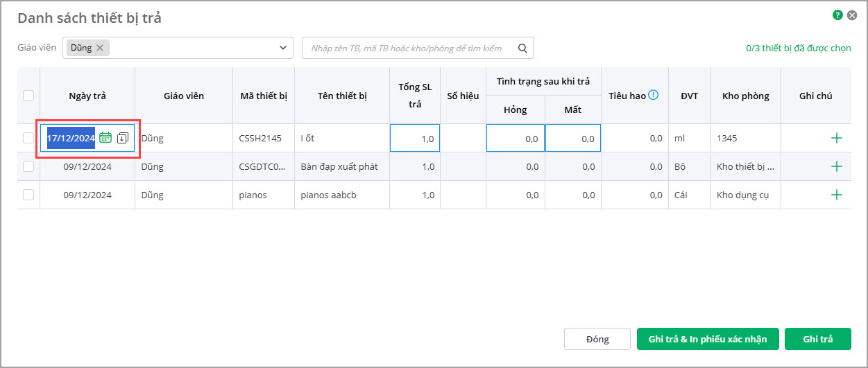Click the Ghi trả button
The width and height of the screenshot is (868, 368).
click(817, 339)
